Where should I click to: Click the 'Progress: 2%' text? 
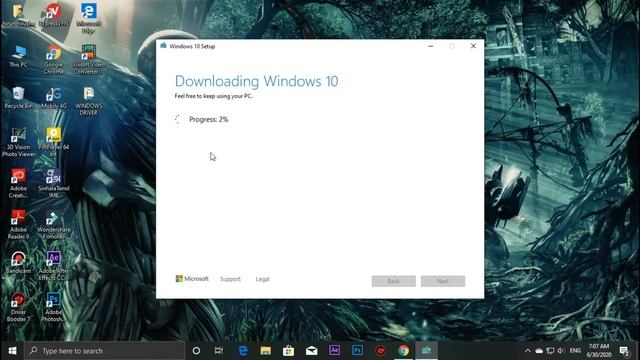click(x=209, y=119)
